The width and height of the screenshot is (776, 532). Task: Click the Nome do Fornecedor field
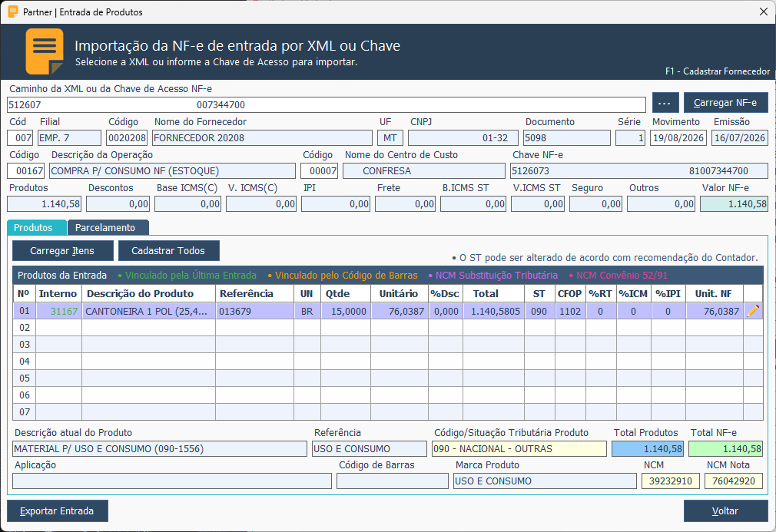(x=262, y=138)
